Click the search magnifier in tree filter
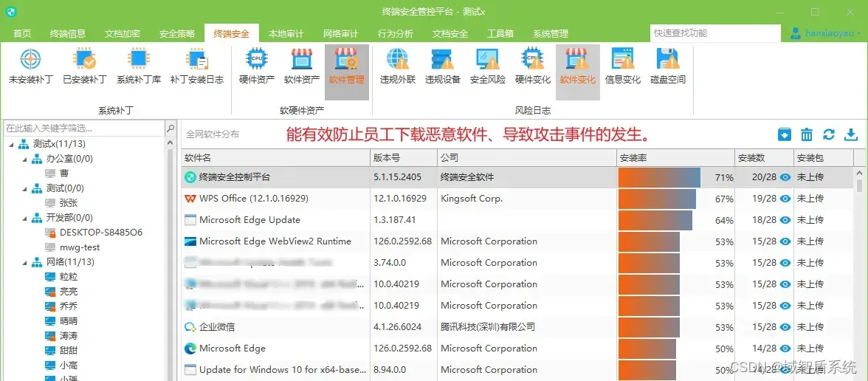This screenshot has width=868, height=381. point(170,128)
